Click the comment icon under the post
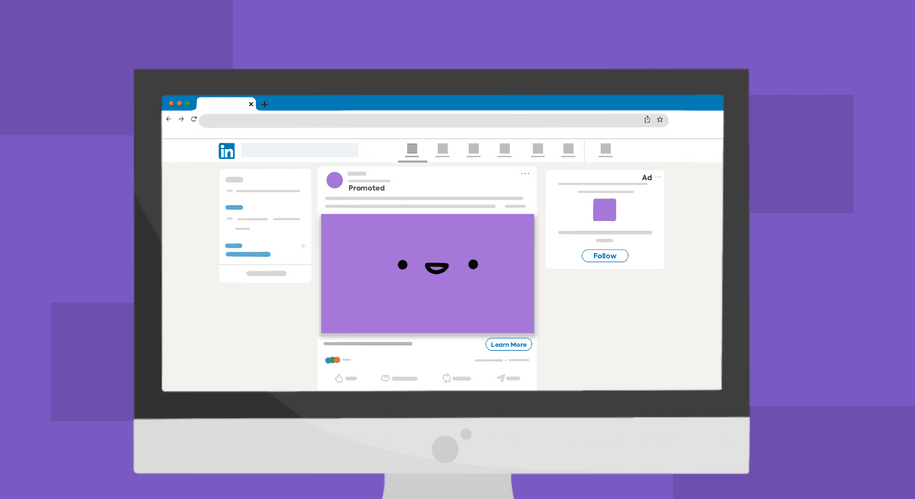Viewport: 915px width, 499px height. (x=386, y=378)
